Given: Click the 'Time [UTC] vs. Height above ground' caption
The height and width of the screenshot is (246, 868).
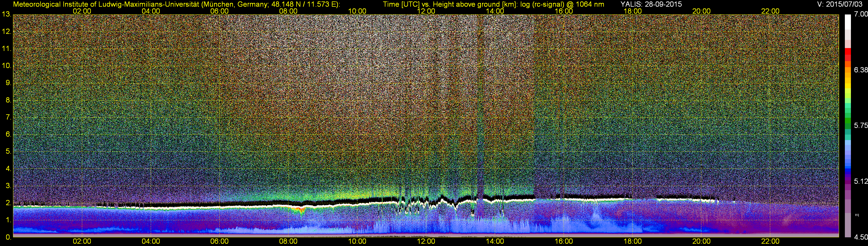Looking at the screenshot, I should pos(493,4).
